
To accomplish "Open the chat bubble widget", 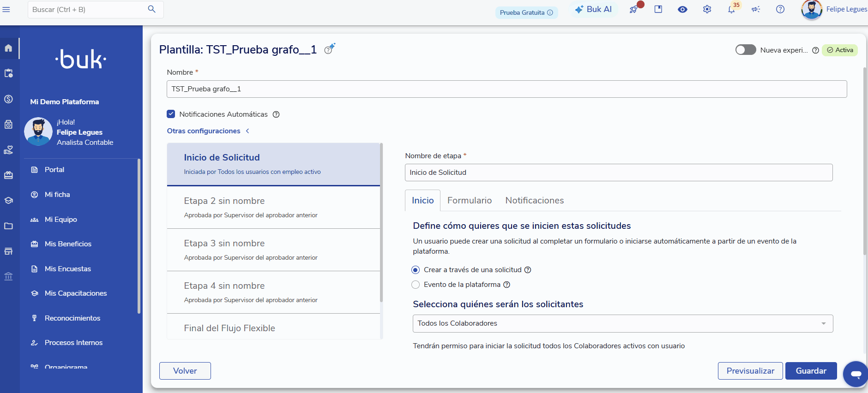I will point(856,374).
